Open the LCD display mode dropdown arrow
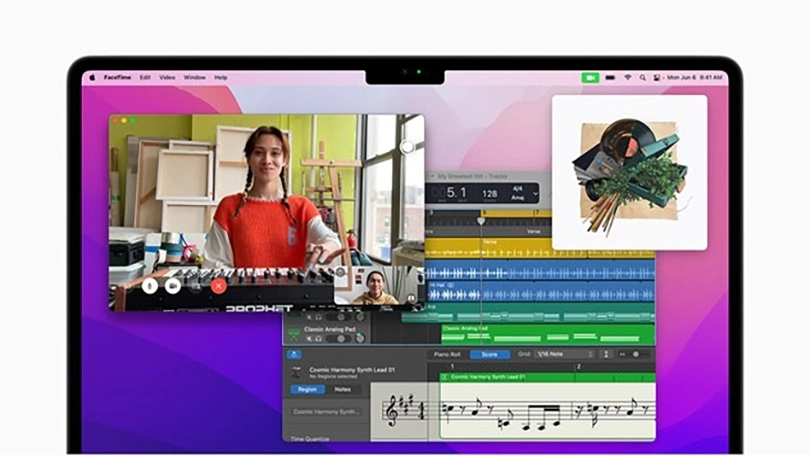The image size is (810, 456). (x=535, y=194)
